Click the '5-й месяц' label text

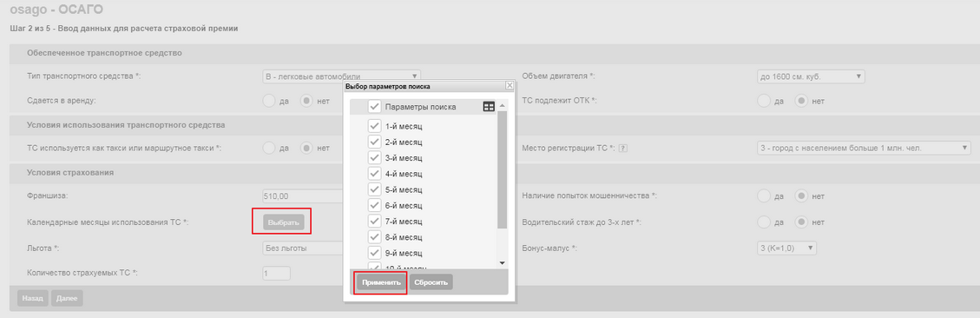point(404,189)
